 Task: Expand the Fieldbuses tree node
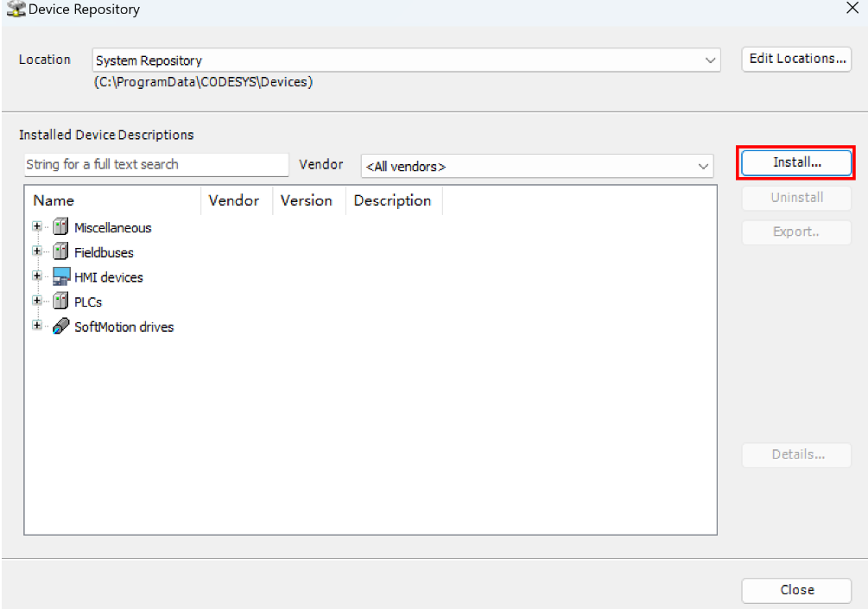[x=37, y=251]
